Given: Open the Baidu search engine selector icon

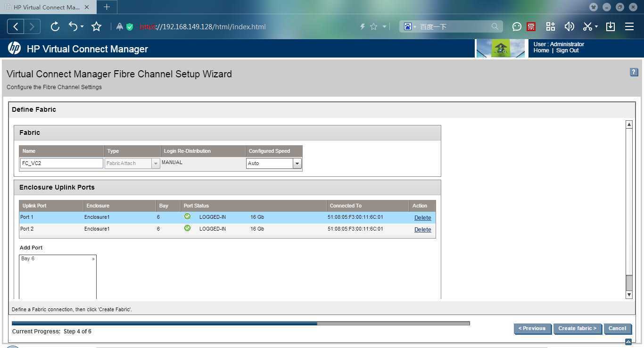Looking at the screenshot, I should click(408, 27).
